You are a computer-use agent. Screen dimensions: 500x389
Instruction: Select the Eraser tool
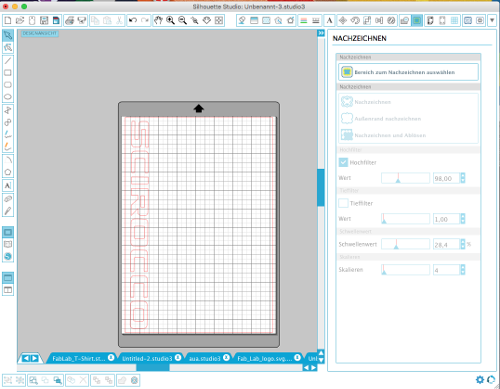[8, 199]
